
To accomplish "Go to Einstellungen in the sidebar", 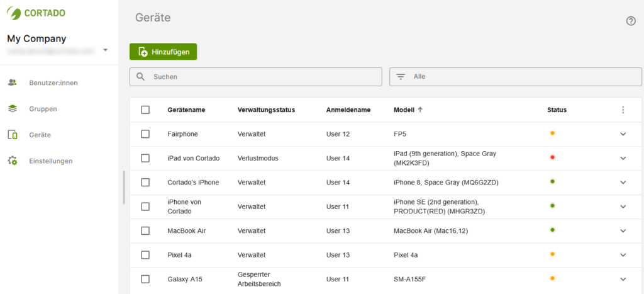I will [50, 161].
